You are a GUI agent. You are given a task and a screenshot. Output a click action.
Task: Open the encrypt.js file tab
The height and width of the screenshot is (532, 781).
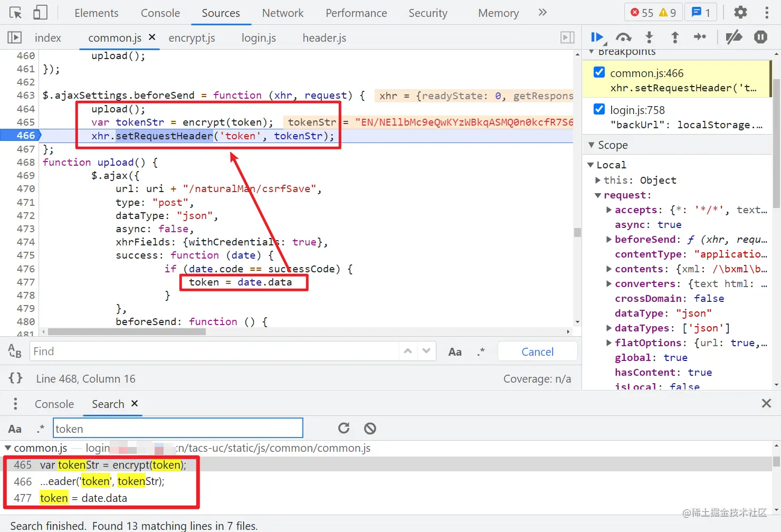click(x=192, y=37)
